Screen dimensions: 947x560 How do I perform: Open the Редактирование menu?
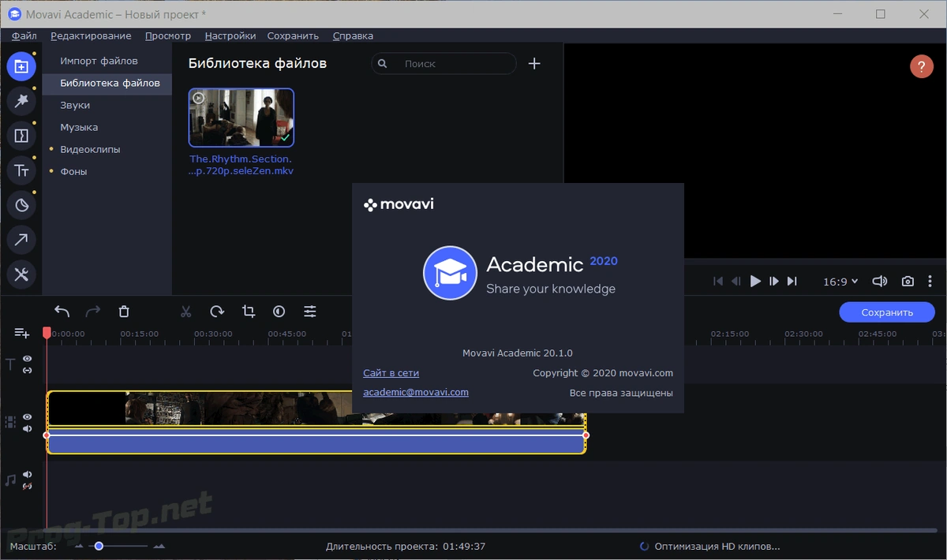[x=91, y=35]
